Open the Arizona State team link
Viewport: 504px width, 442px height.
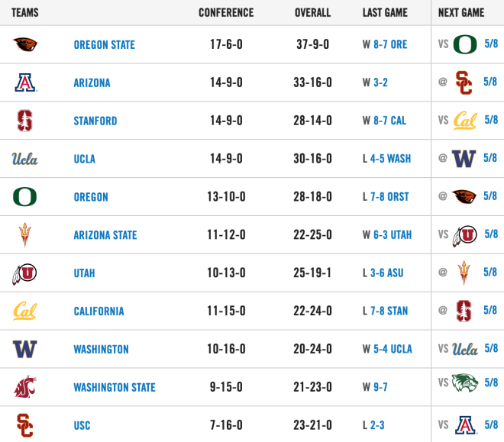tap(105, 235)
